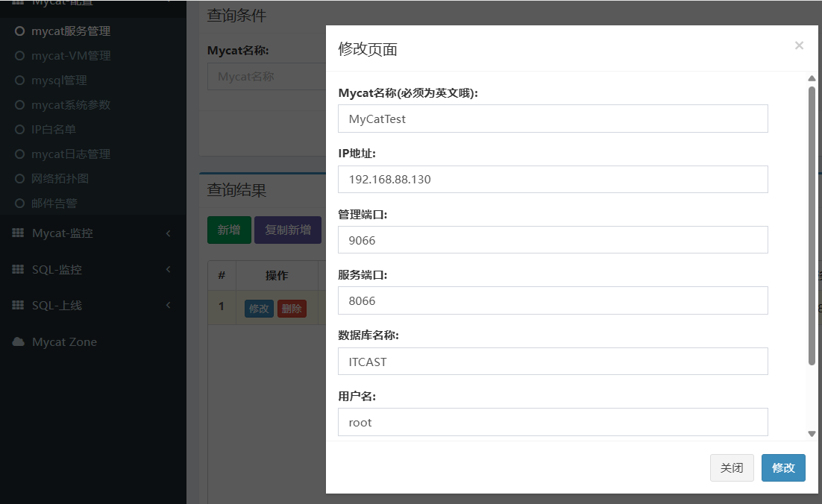Viewport: 822px width, 504px height.
Task: Click the grid icon beside SQL-监控
Action: (18, 269)
